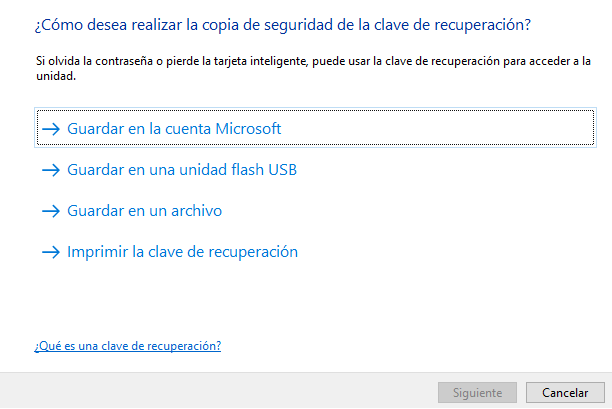Click the word Microsoft in the first option
612x409 pixels.
coord(248,129)
